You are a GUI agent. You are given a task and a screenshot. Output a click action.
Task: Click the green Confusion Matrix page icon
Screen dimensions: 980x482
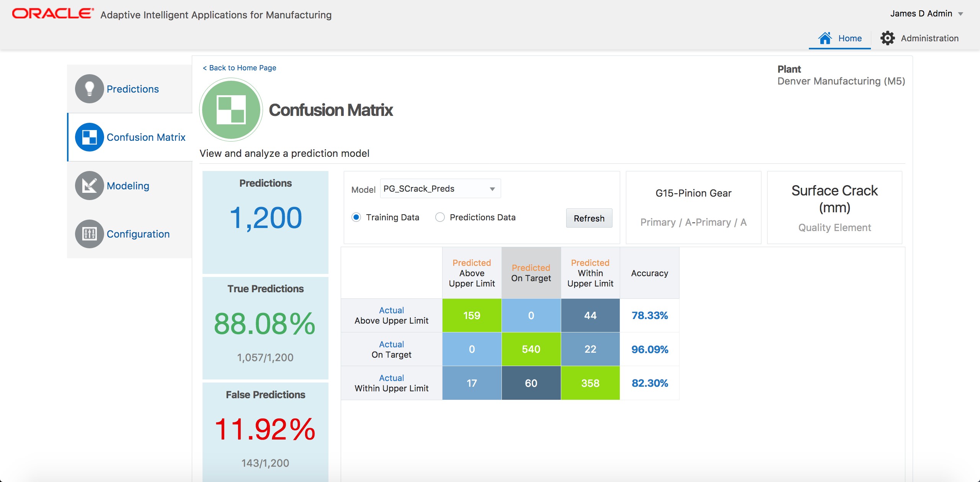point(231,110)
